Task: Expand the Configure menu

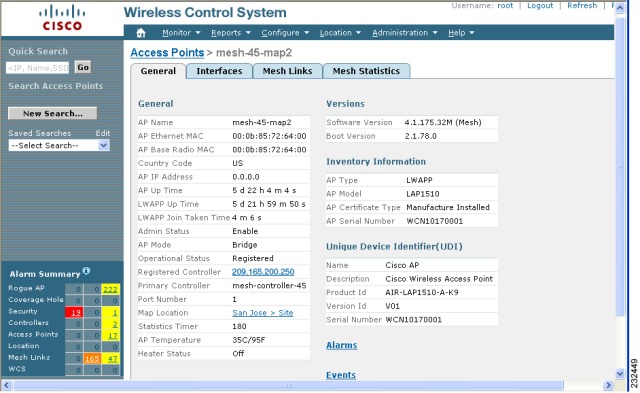Action: [285, 33]
